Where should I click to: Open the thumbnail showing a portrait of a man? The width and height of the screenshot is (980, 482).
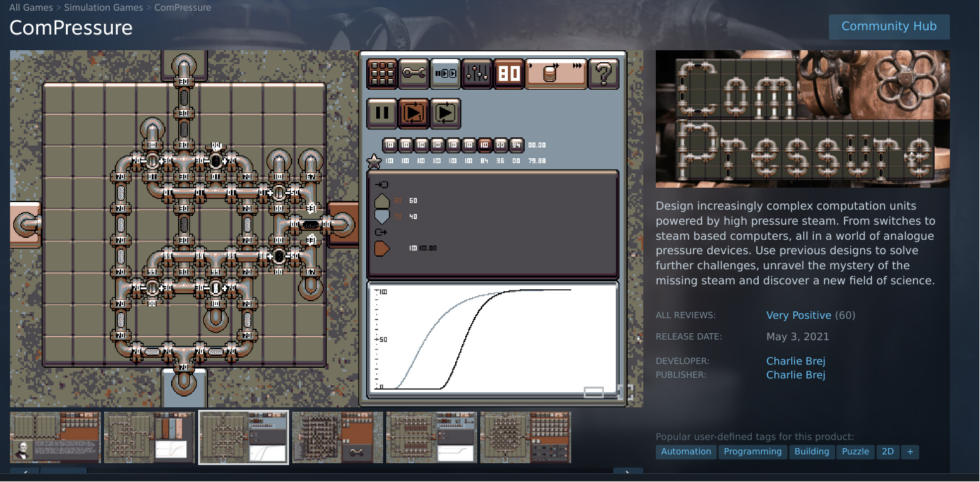point(55,437)
